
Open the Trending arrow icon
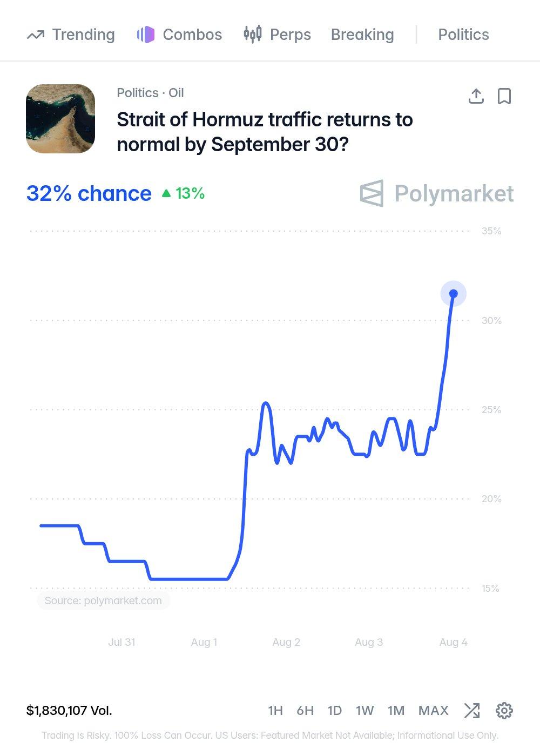[36, 35]
